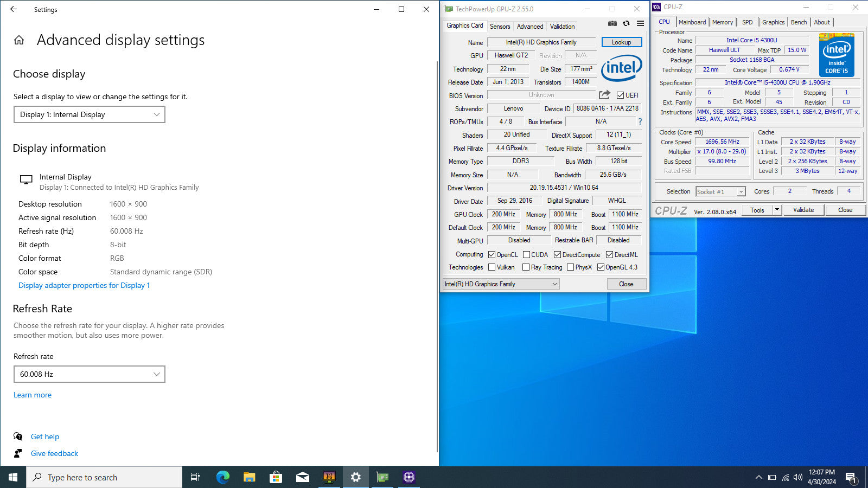Click the Intel logo in GPU-Z
The image size is (868, 488).
click(x=622, y=68)
